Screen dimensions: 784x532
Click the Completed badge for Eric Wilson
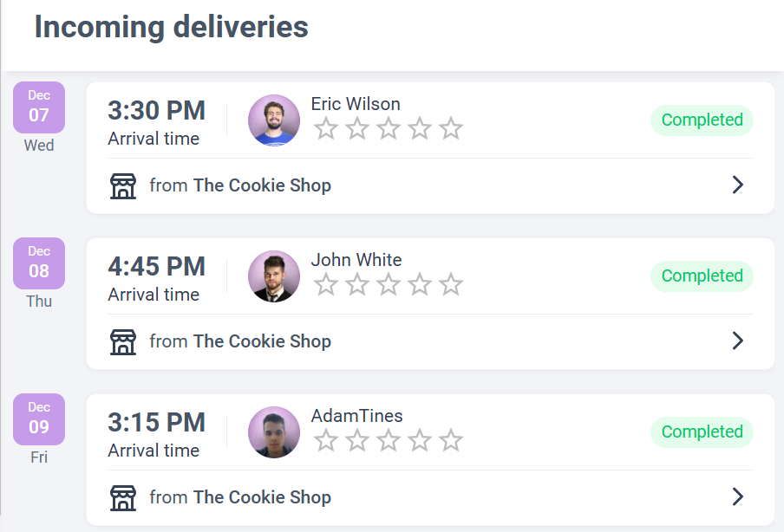coord(702,120)
